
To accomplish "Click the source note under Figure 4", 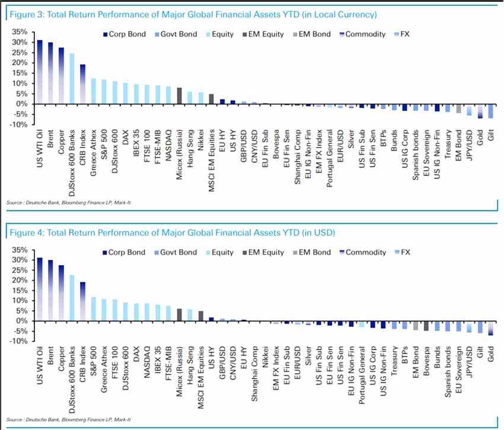I will [x=68, y=420].
